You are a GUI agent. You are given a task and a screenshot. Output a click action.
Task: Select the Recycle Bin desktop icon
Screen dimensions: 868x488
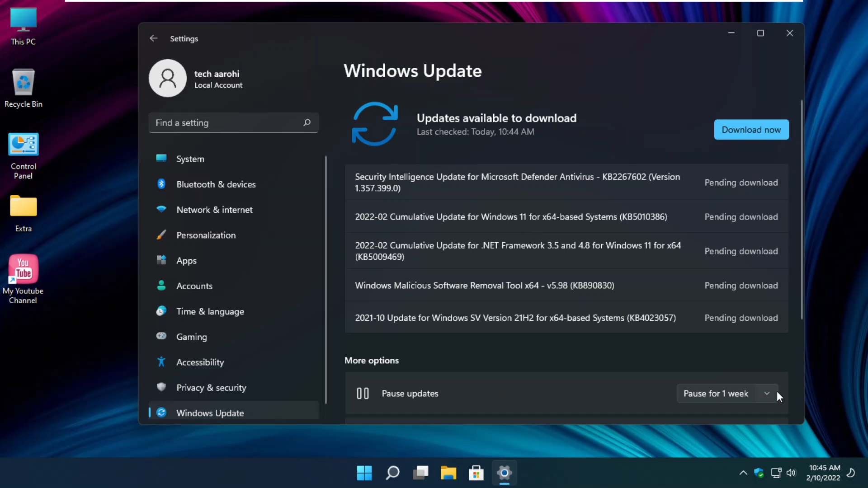click(23, 89)
